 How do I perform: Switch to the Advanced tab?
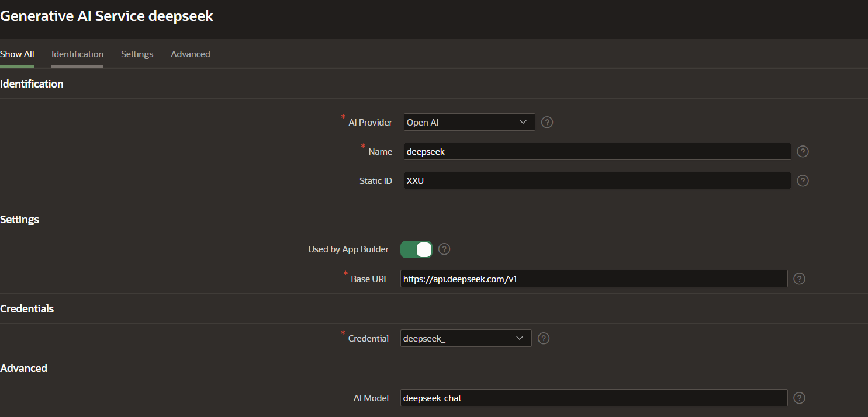[x=190, y=54]
